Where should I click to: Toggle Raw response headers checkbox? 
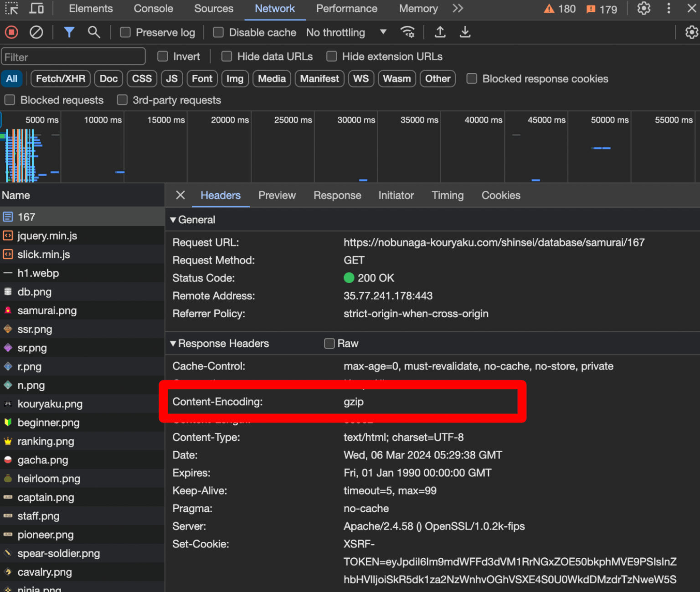coord(329,343)
